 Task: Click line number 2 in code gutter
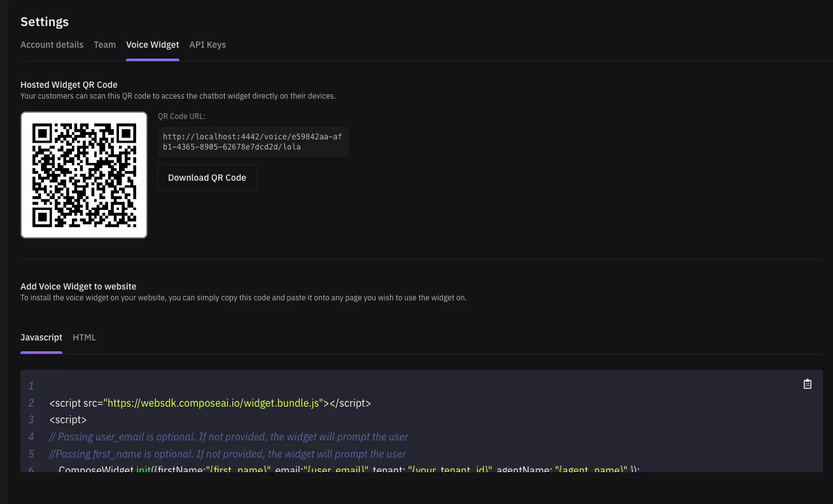(31, 403)
